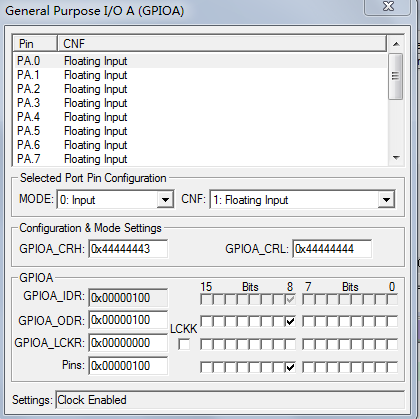This screenshot has width=420, height=419.
Task: Click pin list scrollbar down arrow
Action: 396,158
